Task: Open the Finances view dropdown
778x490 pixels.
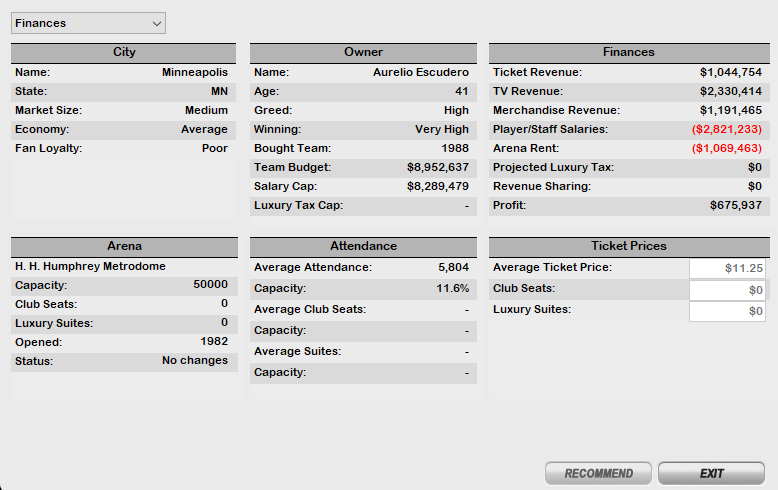Action: [x=88, y=23]
